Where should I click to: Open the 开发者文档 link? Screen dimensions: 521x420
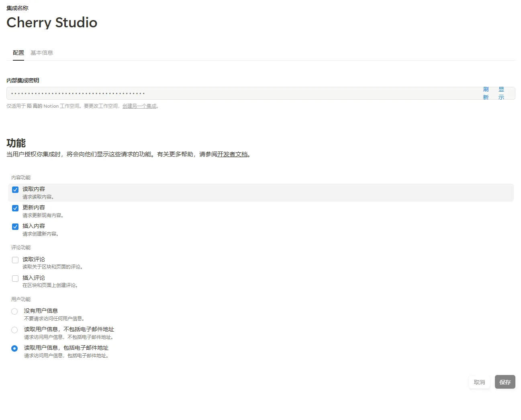click(232, 154)
